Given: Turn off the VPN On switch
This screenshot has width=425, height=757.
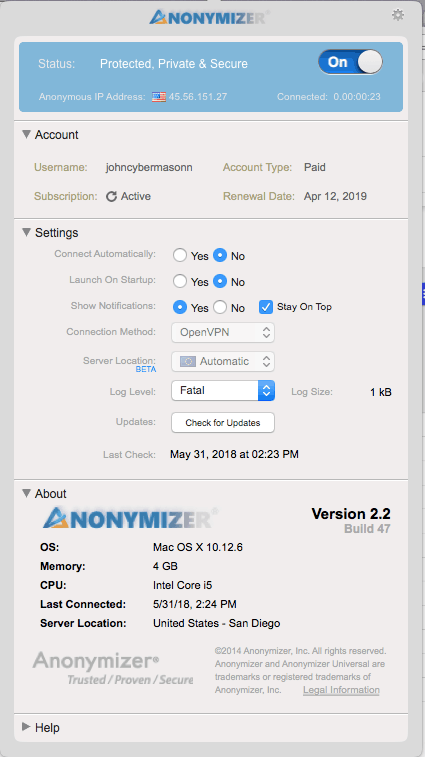Looking at the screenshot, I should tap(350, 62).
